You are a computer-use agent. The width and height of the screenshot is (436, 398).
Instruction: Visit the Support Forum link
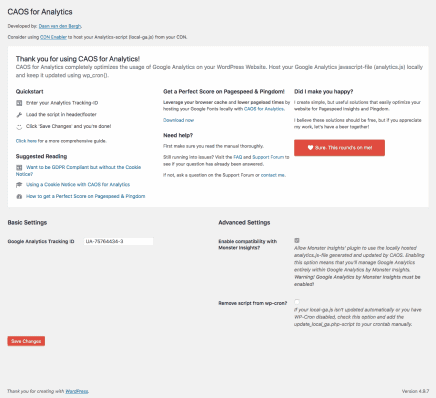(x=268, y=157)
